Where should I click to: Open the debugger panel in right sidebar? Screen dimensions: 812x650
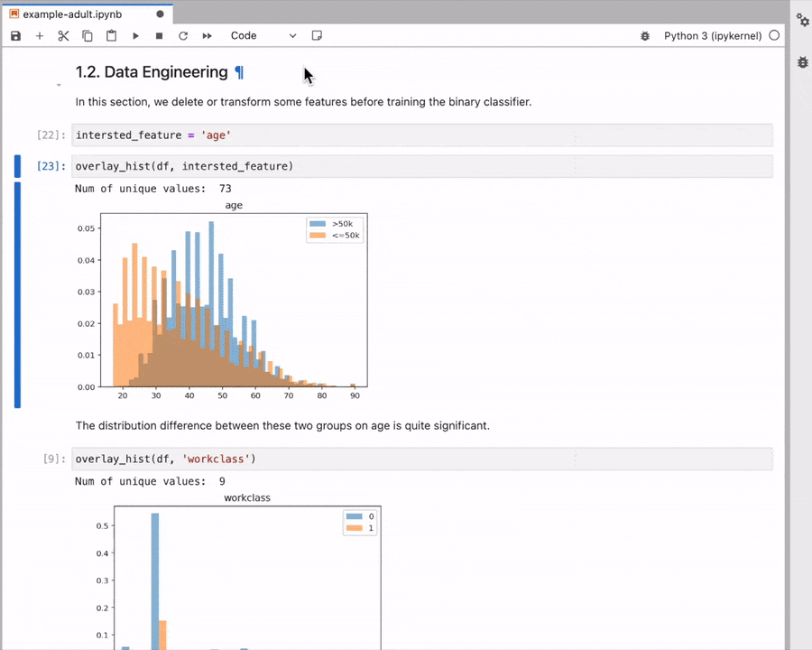point(803,62)
